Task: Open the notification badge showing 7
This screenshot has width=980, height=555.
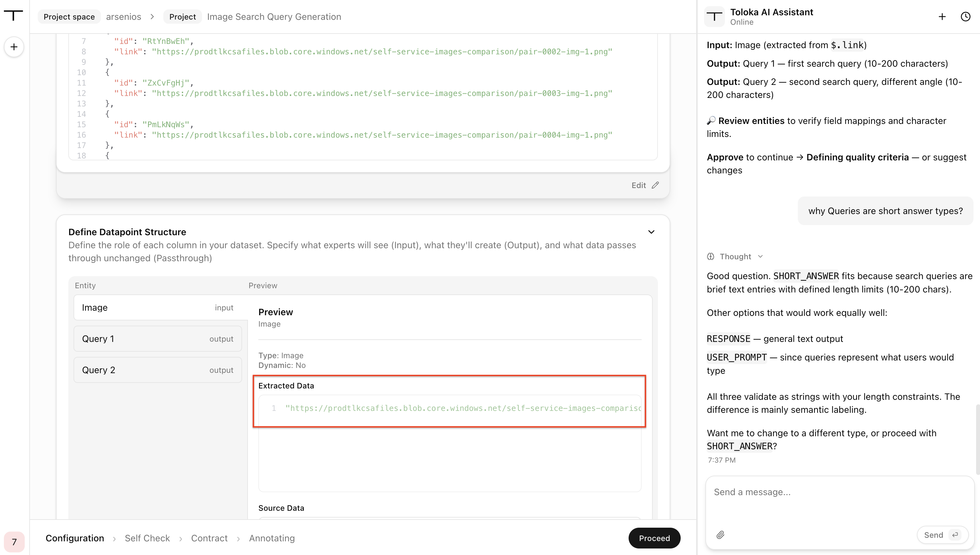Action: tap(14, 542)
